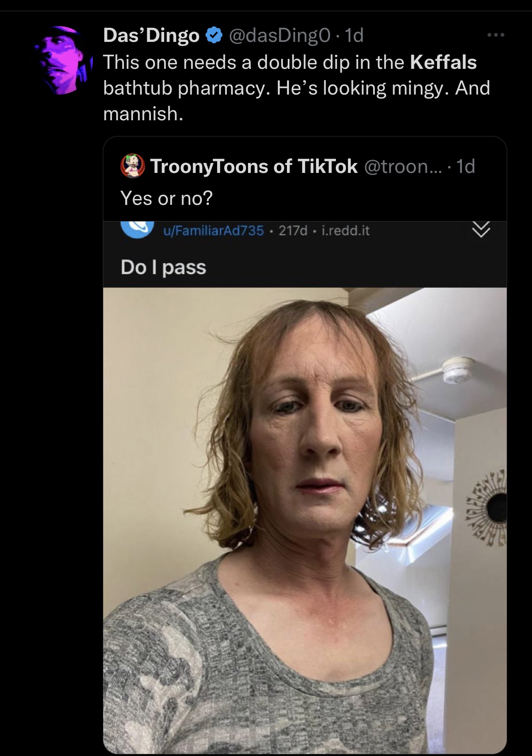Open Das'Dingo's purple profile avatar
The height and width of the screenshot is (756, 532).
pyautogui.click(x=62, y=61)
